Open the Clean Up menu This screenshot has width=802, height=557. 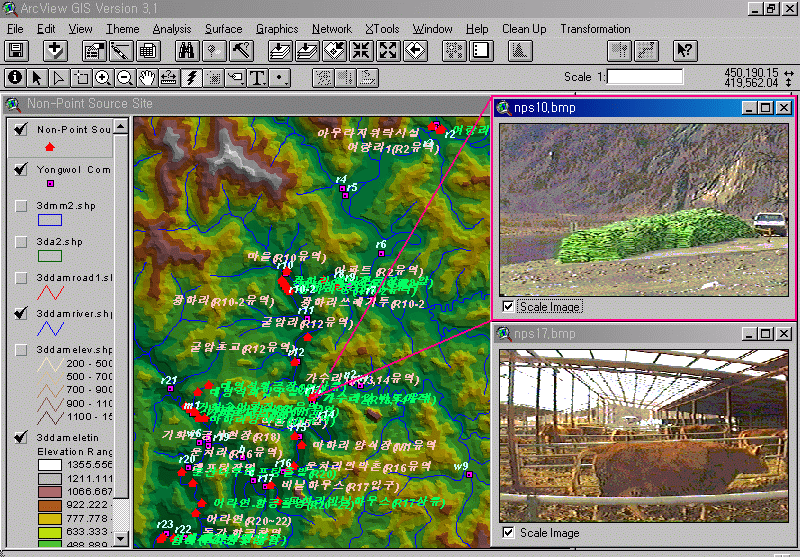tap(524, 29)
